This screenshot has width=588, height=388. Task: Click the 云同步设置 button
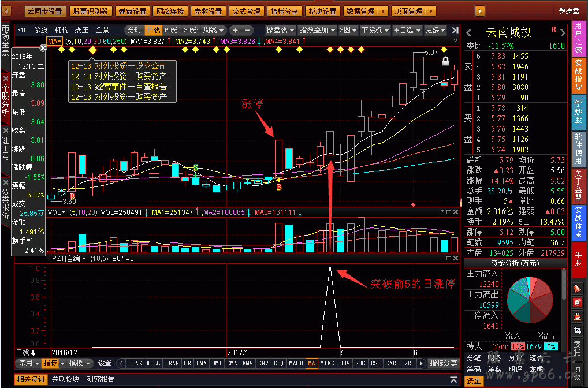point(45,11)
